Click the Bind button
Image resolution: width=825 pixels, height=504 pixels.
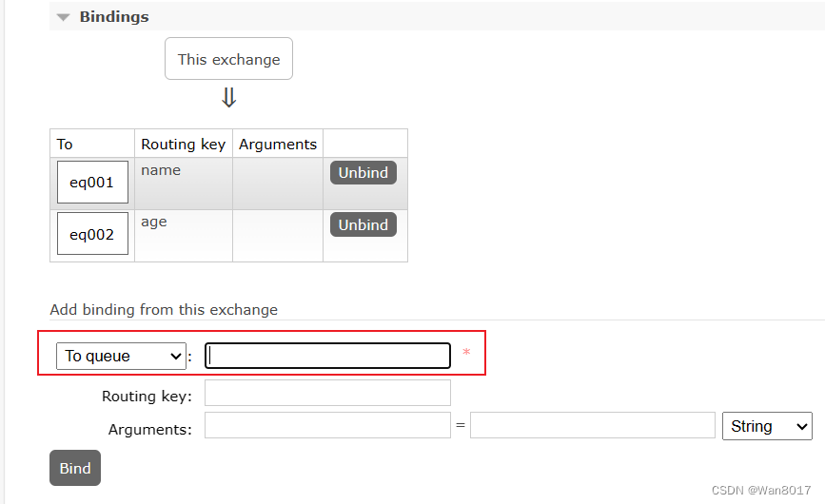[75, 468]
